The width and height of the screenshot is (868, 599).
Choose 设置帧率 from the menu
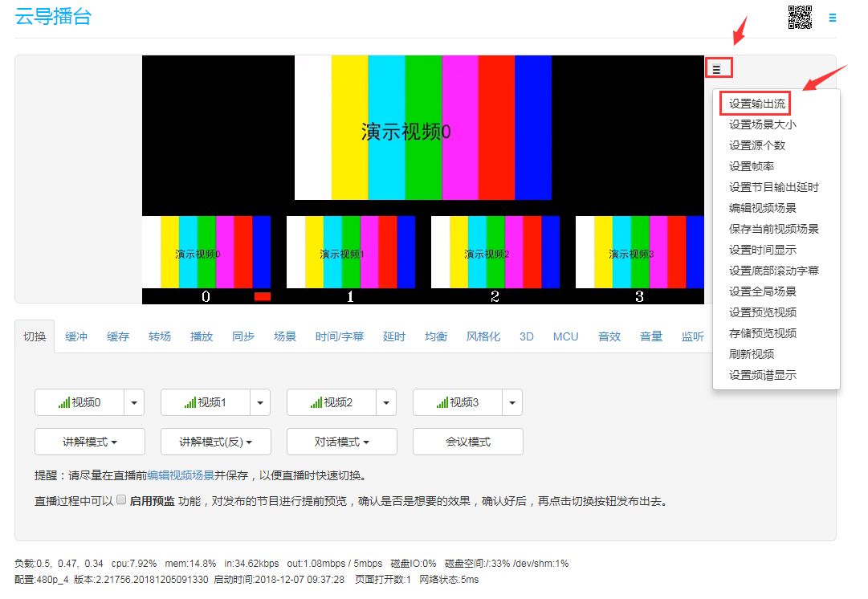[x=752, y=166]
